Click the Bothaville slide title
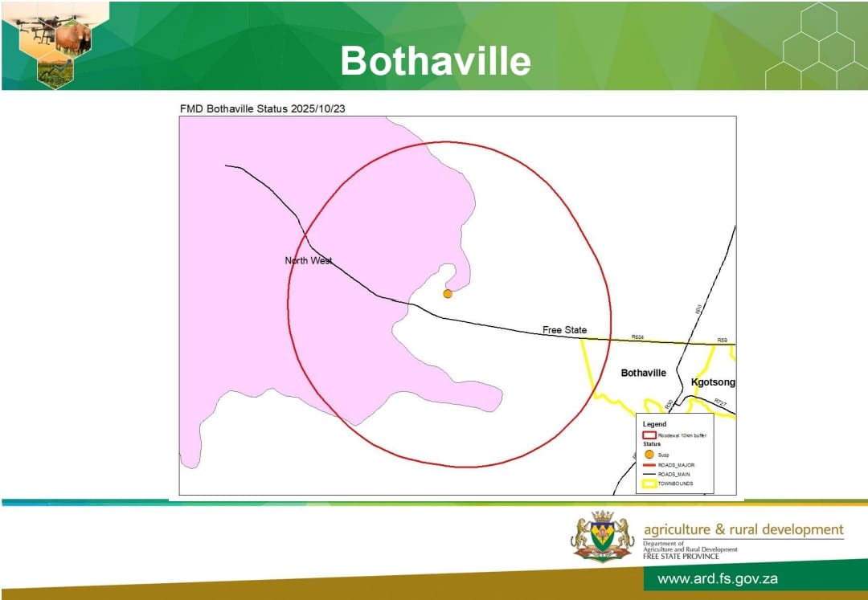 435,61
